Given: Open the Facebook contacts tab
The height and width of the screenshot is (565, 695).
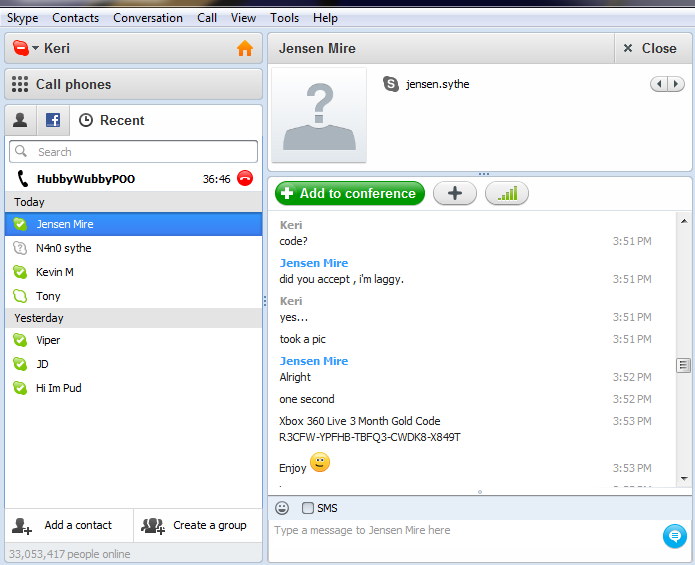Looking at the screenshot, I should click(x=53, y=120).
